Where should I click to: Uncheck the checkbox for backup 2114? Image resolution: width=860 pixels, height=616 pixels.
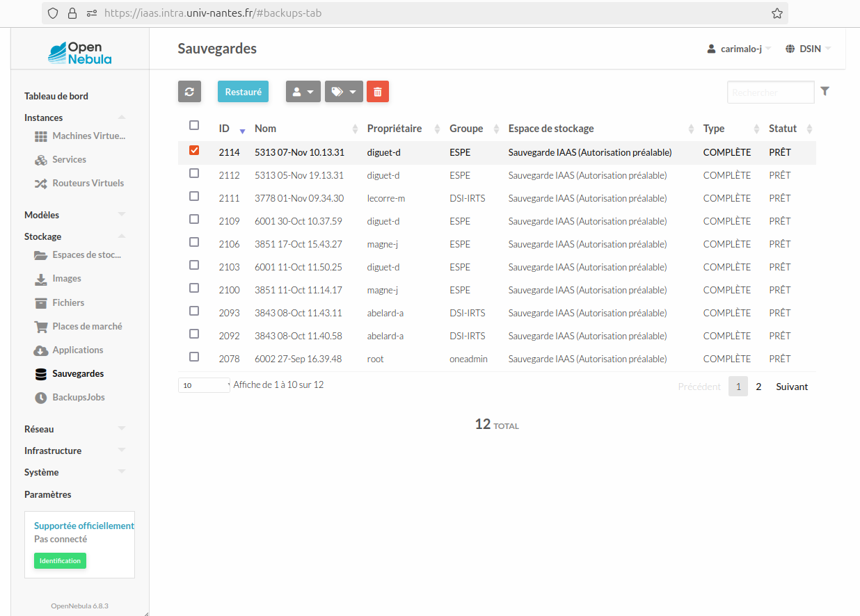[194, 150]
